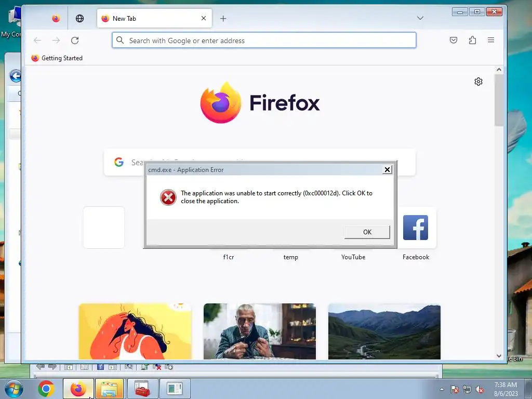Click Help question-mark icon in background toolbar
This screenshot has width=532, height=399.
click(100, 367)
